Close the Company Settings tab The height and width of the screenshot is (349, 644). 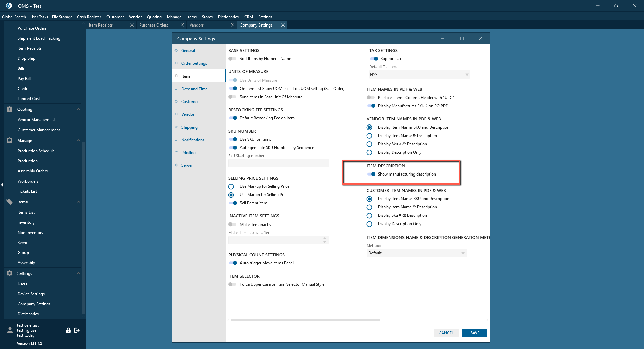[x=283, y=25]
